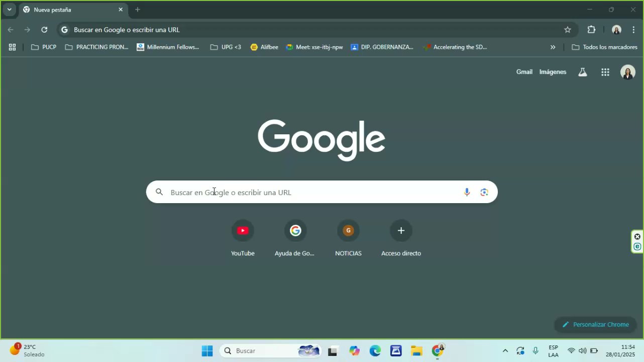Open the Wi-Fi network tray icon

pos(571,351)
